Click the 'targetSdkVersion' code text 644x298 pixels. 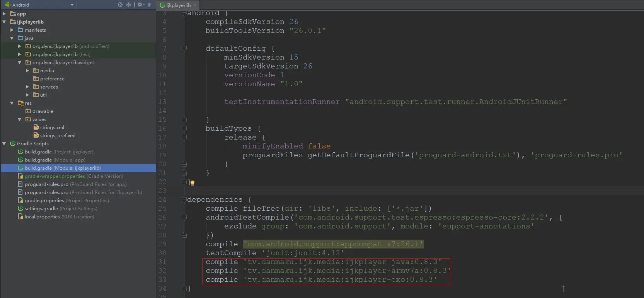click(261, 66)
